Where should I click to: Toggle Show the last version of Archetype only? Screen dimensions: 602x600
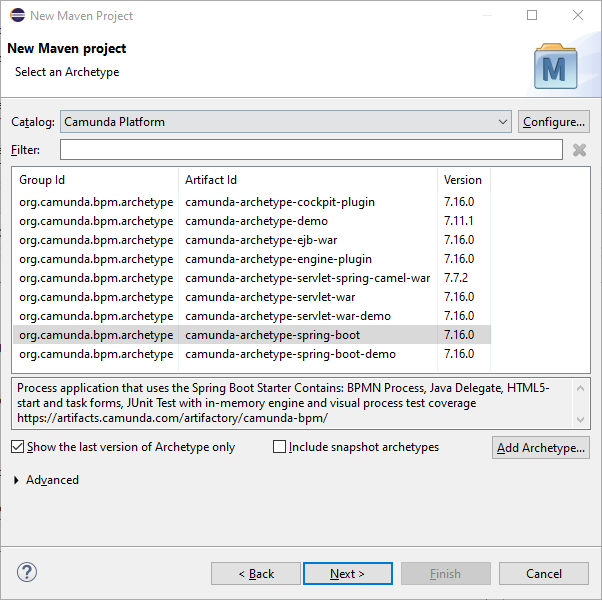pyautogui.click(x=18, y=447)
